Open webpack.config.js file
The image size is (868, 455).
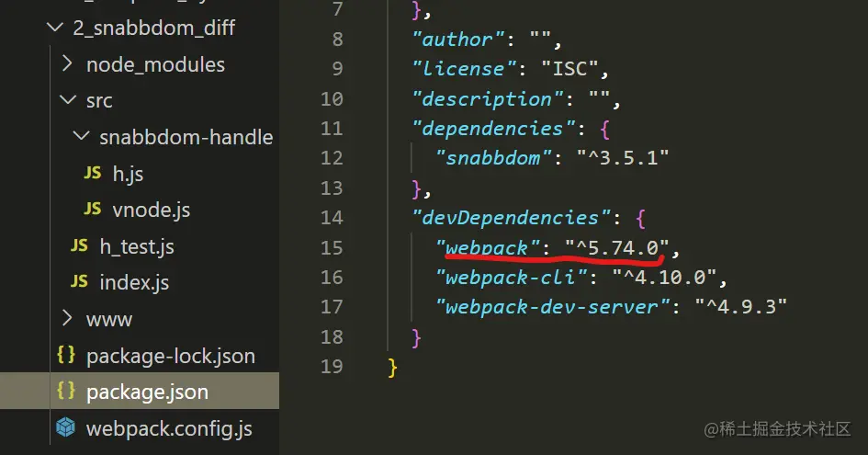pyautogui.click(x=169, y=428)
